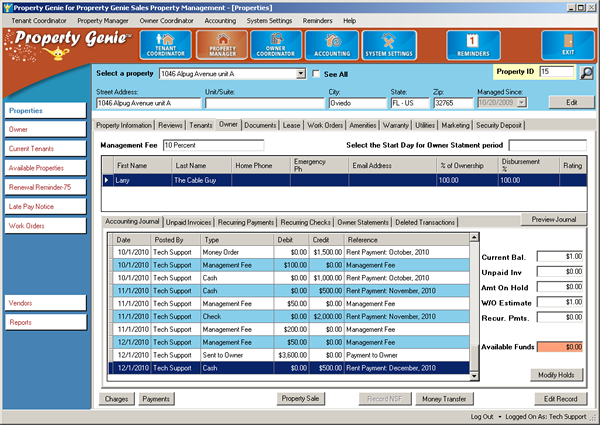Open the Managed Since date dropdown
The width and height of the screenshot is (600, 425).
click(x=522, y=103)
